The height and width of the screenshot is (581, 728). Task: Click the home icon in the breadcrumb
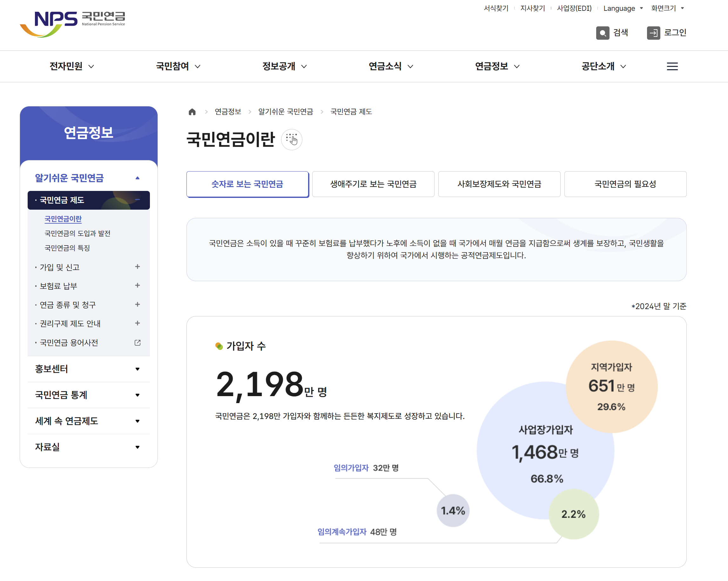192,112
